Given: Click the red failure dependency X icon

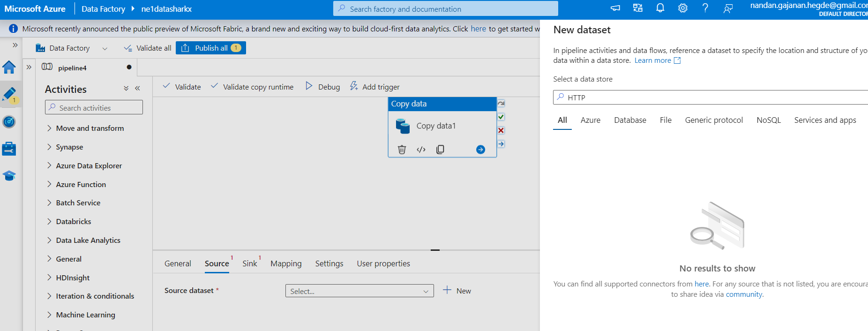Looking at the screenshot, I should [x=501, y=130].
